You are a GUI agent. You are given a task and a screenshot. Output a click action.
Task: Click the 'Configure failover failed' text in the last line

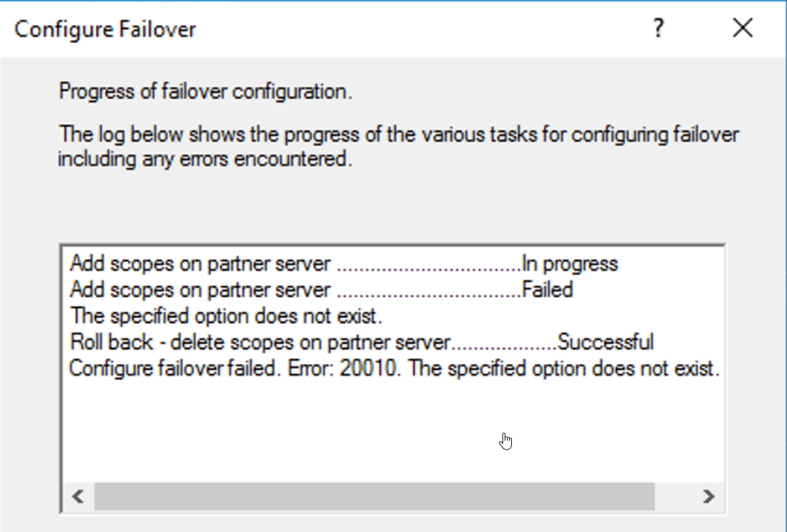click(173, 368)
